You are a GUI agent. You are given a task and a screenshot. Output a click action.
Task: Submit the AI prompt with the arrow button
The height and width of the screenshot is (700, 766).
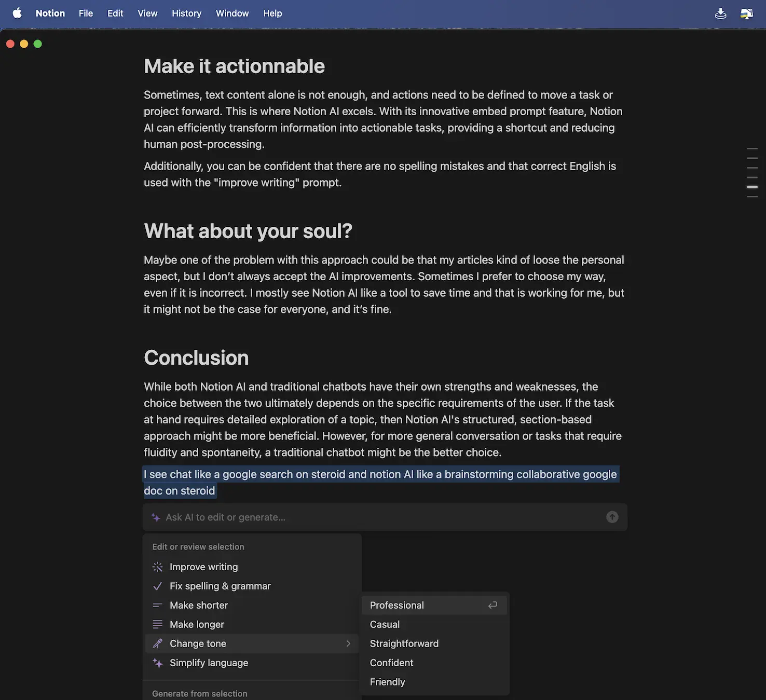(612, 517)
